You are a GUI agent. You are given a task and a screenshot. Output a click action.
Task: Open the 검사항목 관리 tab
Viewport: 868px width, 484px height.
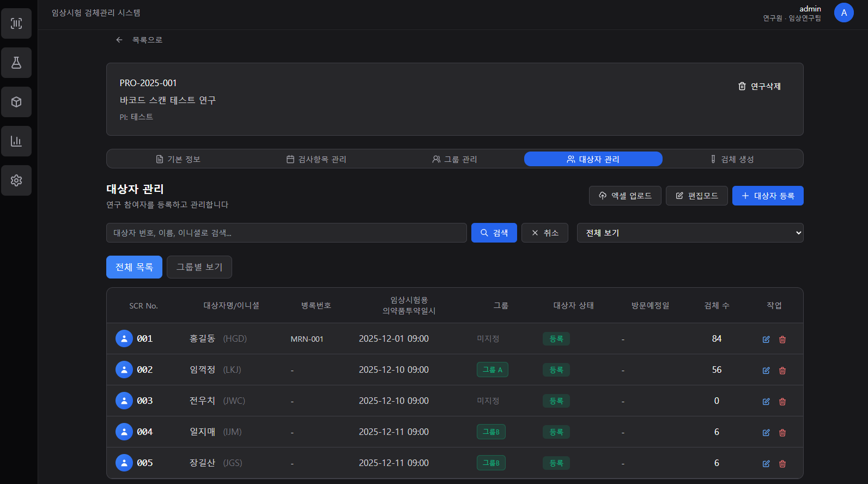pyautogui.click(x=317, y=159)
